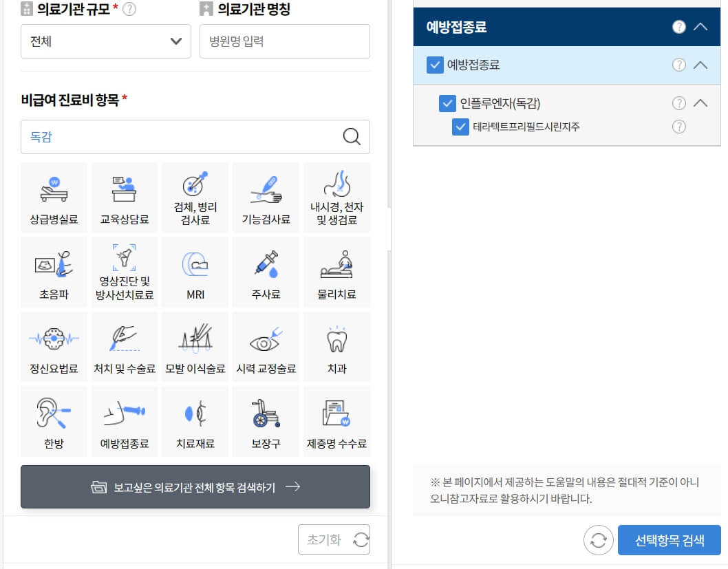Viewport: 728px width, 569px height.
Task: Open the 예방접종료 panel help tooltip
Action: click(679, 26)
